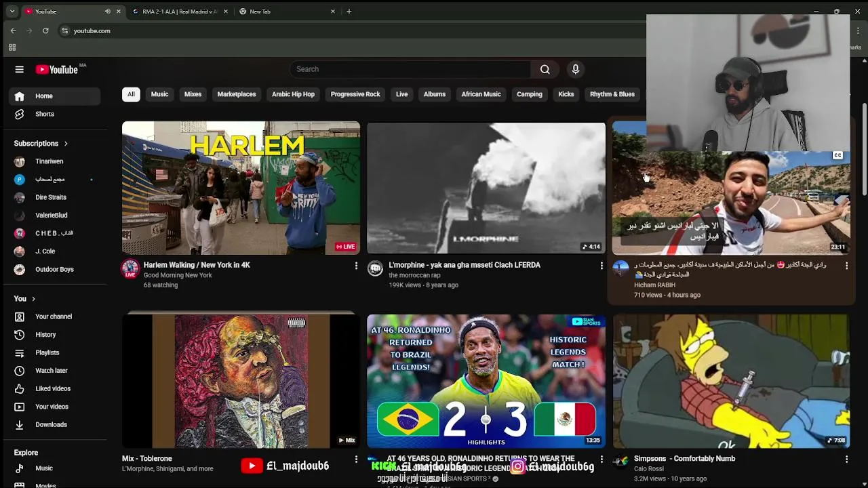Select the Camping filter chip
Screen dimensions: 868x488
[x=530, y=94]
